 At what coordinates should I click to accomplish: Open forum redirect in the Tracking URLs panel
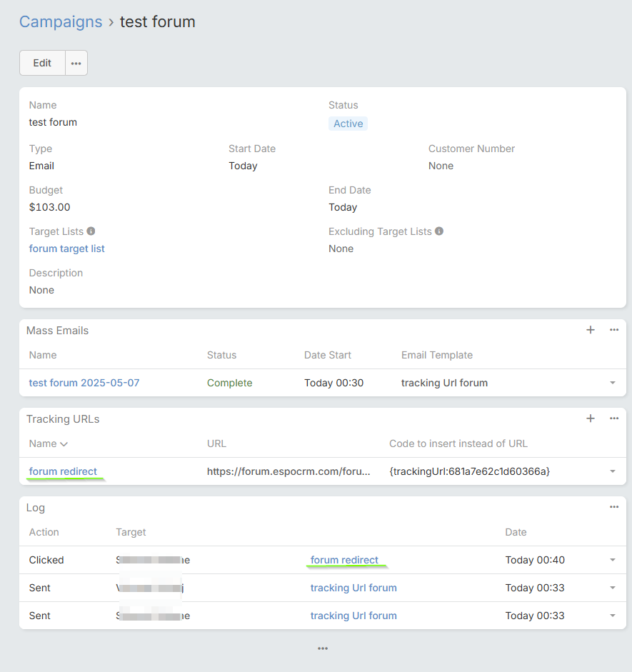(63, 471)
